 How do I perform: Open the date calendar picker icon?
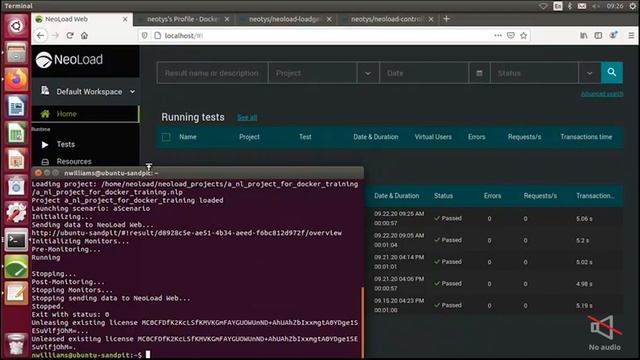pos(479,73)
